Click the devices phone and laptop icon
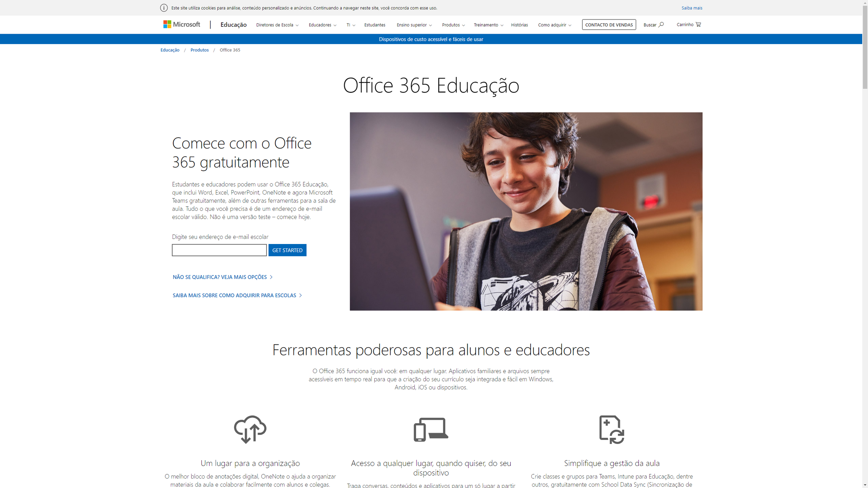Viewport: 868px width, 488px height. pos(431,429)
